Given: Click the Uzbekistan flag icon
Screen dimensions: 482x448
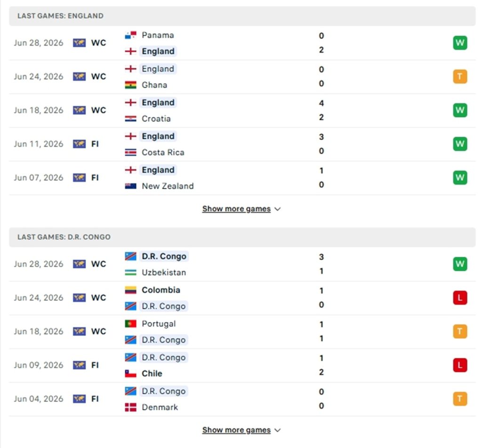Looking at the screenshot, I should (x=131, y=272).
